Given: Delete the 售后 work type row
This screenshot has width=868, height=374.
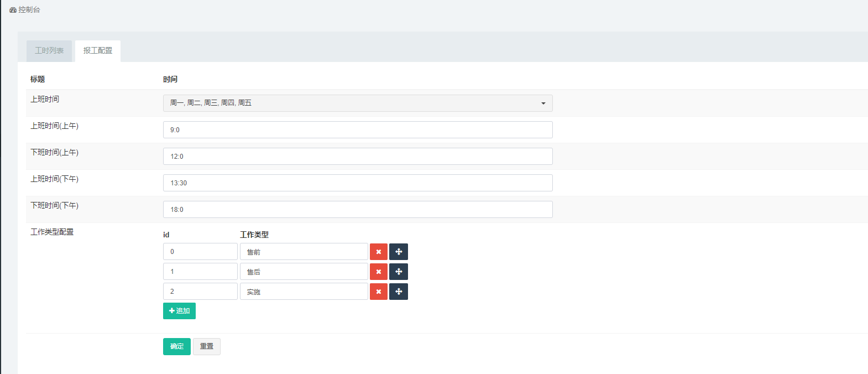Looking at the screenshot, I should click(379, 272).
